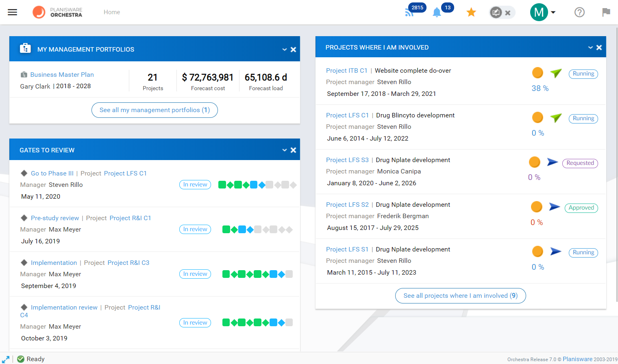
Task: Collapse the My Management Portfolios panel
Action: [x=285, y=49]
